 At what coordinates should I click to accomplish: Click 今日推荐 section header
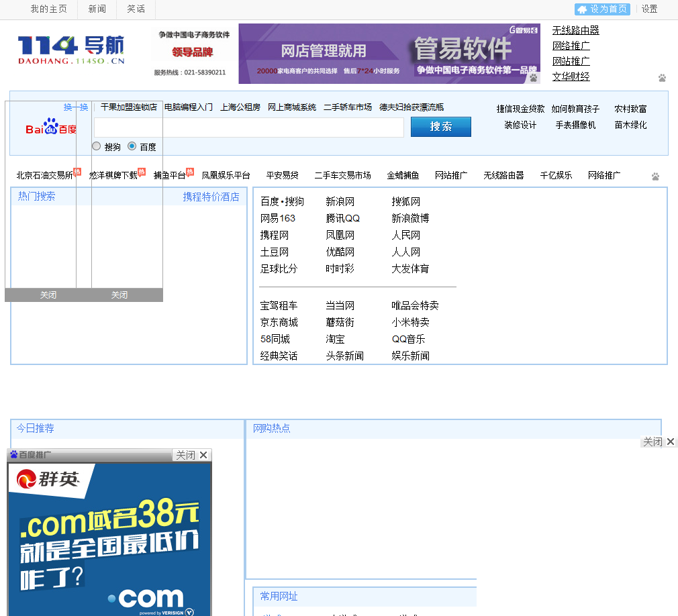[x=36, y=428]
